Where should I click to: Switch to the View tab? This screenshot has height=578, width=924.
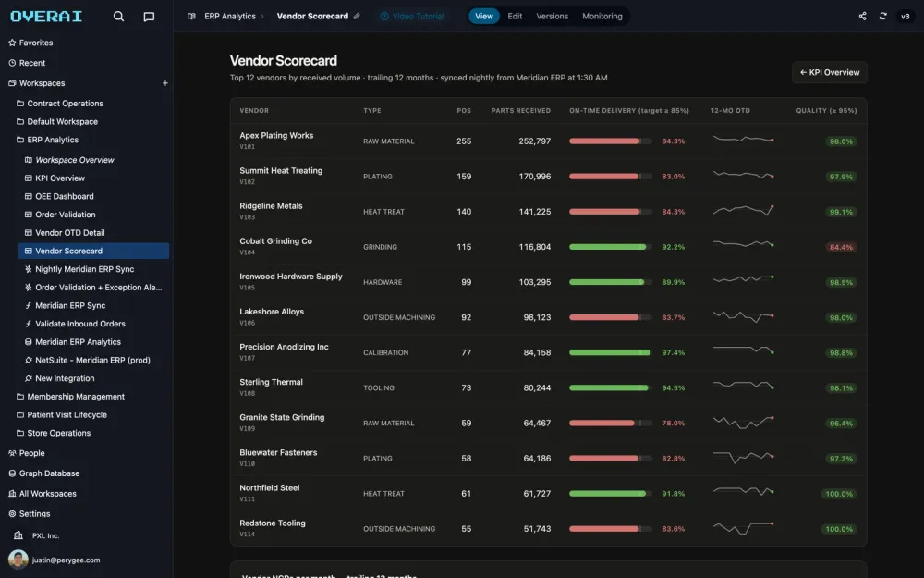click(x=484, y=17)
